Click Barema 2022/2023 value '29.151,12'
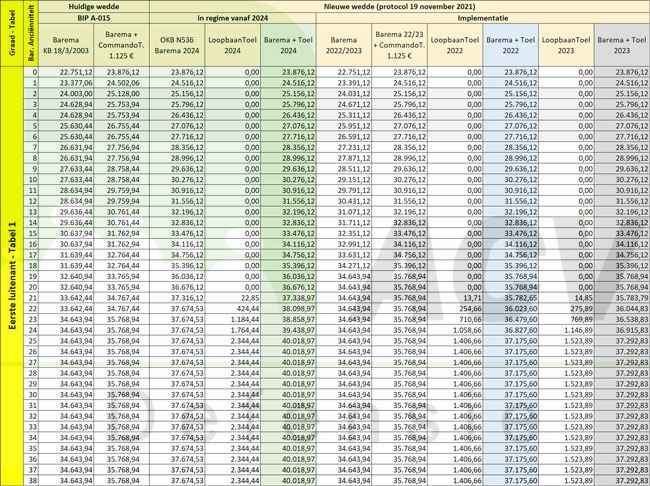This screenshot has width=650, height=486. coord(354,180)
